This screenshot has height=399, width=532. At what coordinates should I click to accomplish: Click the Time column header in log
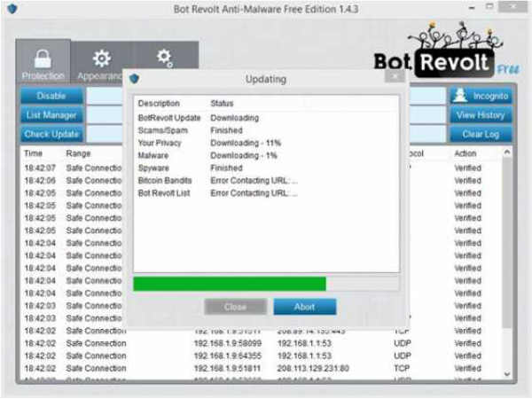33,153
